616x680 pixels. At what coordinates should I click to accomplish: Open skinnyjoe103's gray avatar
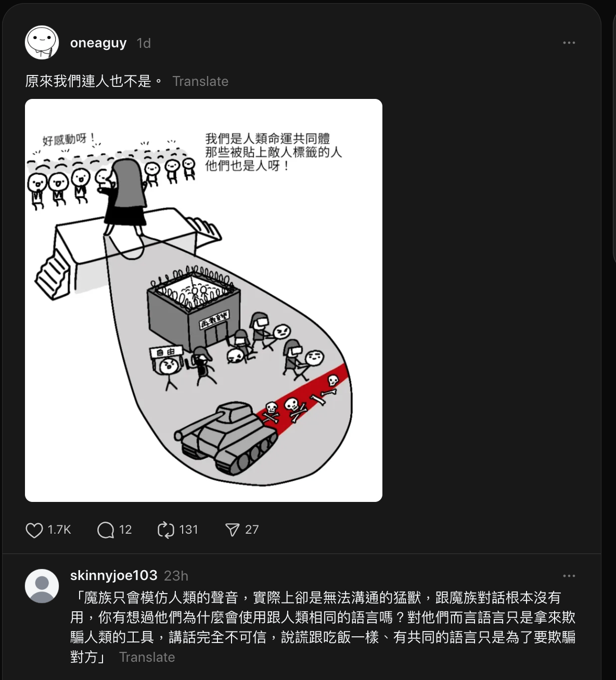tap(42, 586)
